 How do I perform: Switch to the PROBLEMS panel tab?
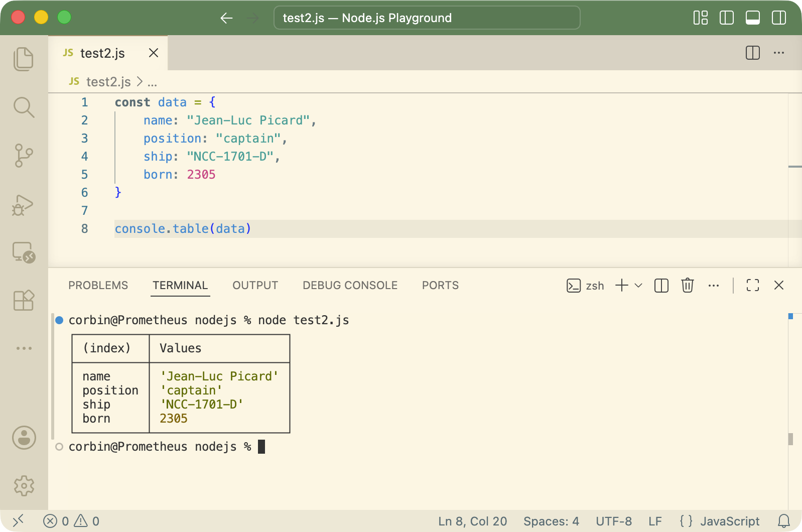98,285
